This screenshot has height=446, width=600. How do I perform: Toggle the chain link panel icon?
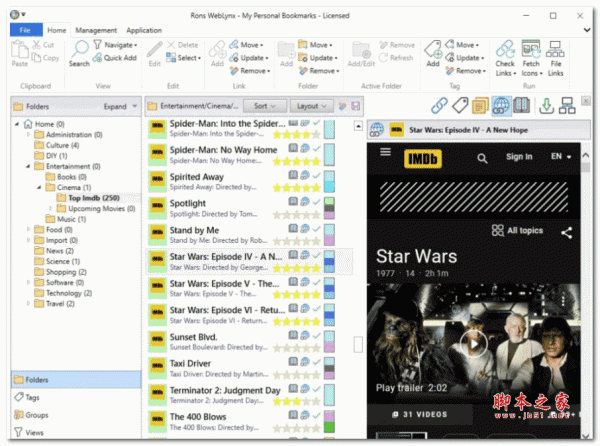(438, 105)
